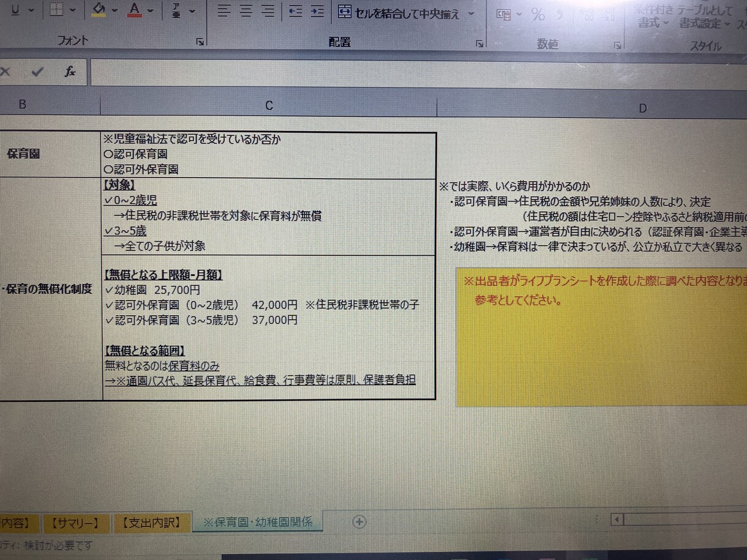Open 条件付き書式 menu
This screenshot has height=560, width=747.
(653, 17)
